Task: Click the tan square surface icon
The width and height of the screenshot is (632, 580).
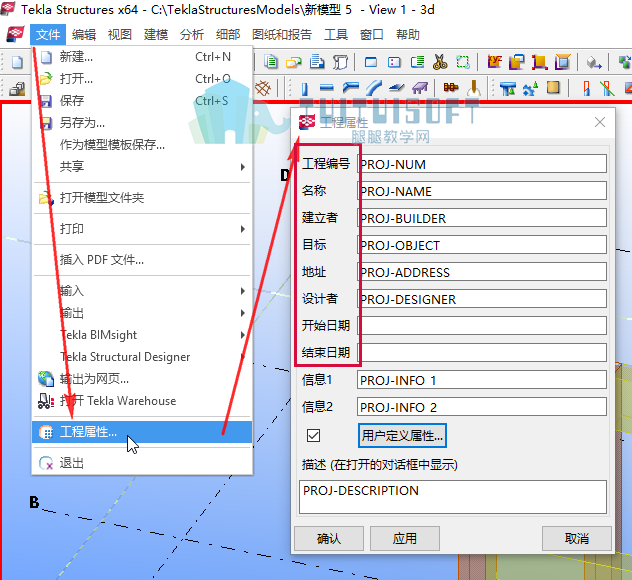Action: (553, 87)
